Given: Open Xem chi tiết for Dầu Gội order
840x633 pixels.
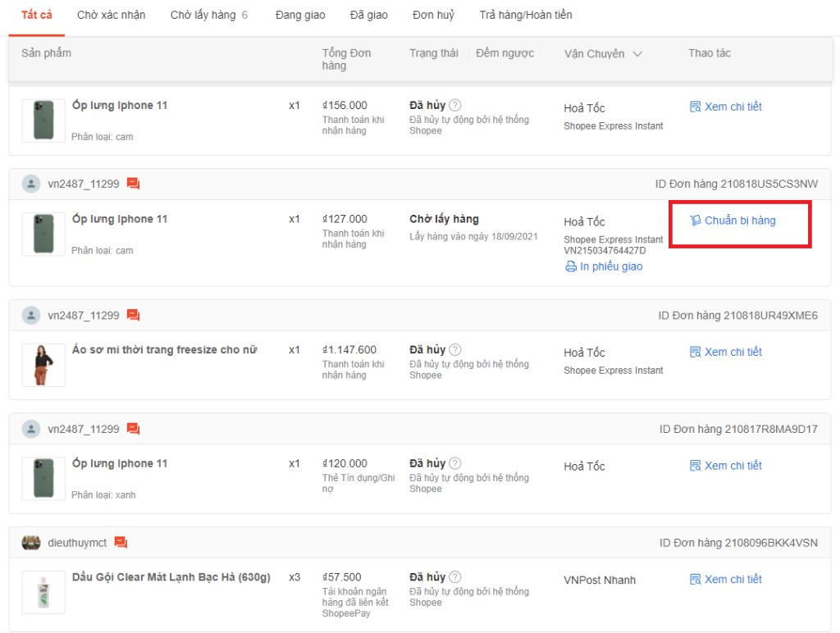Looking at the screenshot, I should click(x=726, y=579).
